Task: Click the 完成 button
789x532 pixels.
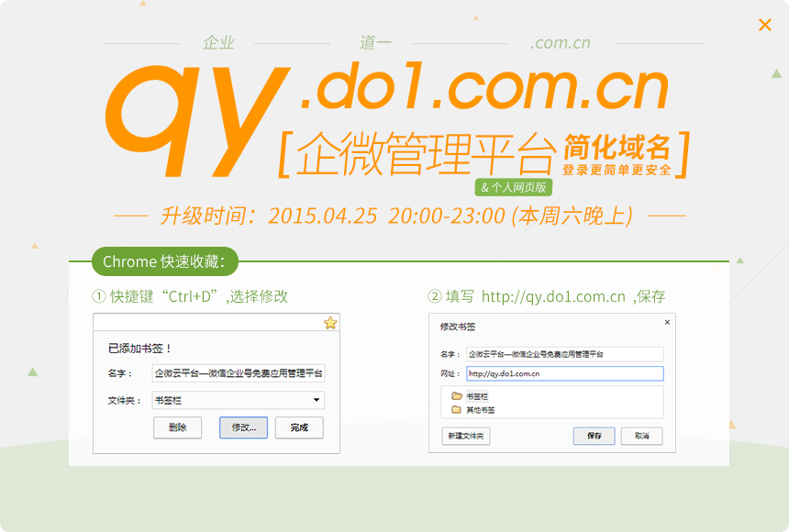Action: click(x=299, y=427)
